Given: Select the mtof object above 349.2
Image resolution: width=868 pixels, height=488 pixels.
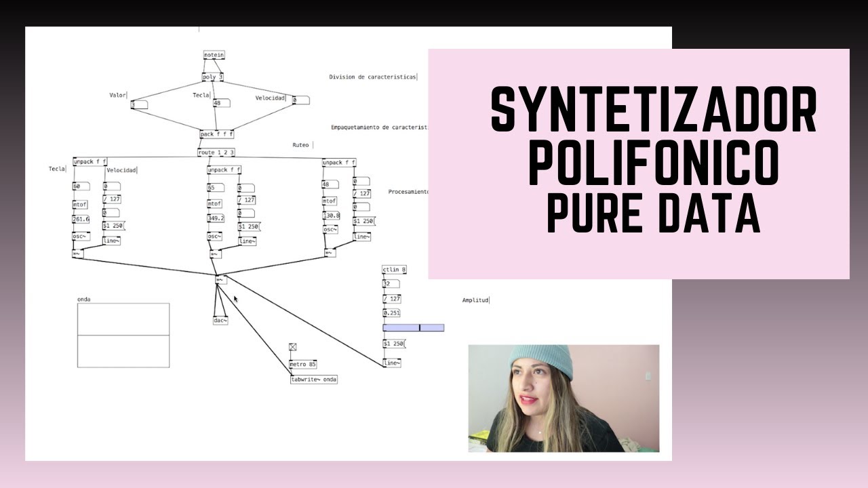Looking at the screenshot, I should tap(216, 203).
